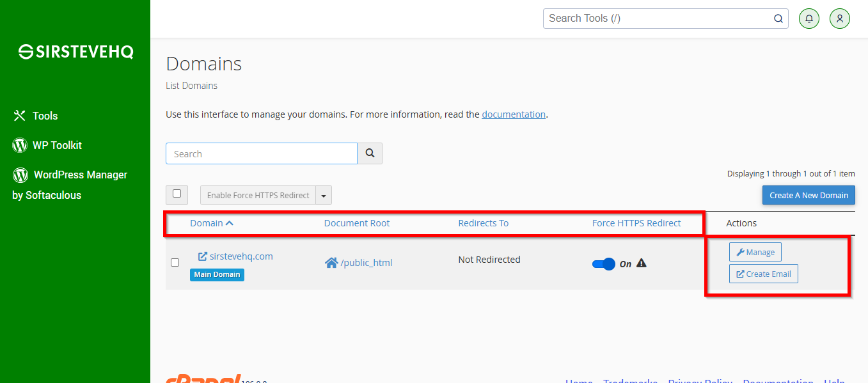Click the SIRSTEVEHQ logo
The height and width of the screenshot is (383, 868).
(75, 52)
